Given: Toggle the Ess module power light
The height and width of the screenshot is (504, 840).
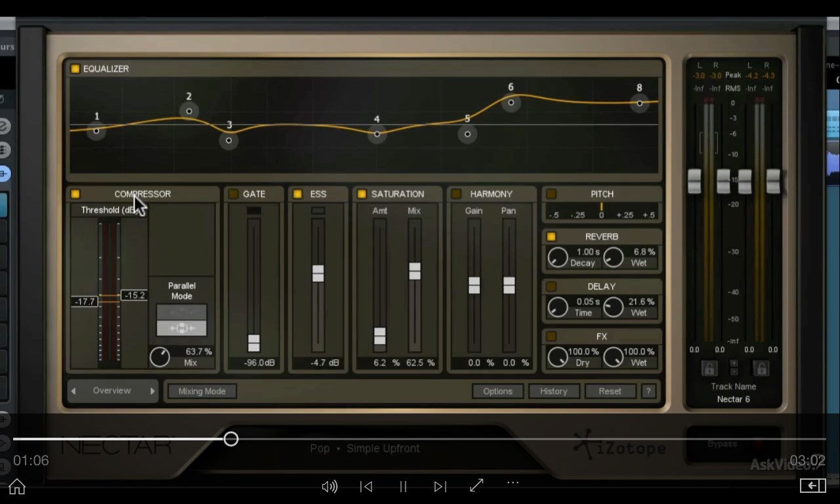Looking at the screenshot, I should coord(297,194).
